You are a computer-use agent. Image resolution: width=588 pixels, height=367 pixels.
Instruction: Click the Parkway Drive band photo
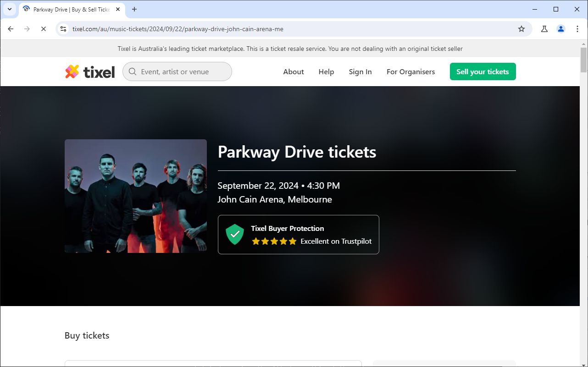[136, 196]
